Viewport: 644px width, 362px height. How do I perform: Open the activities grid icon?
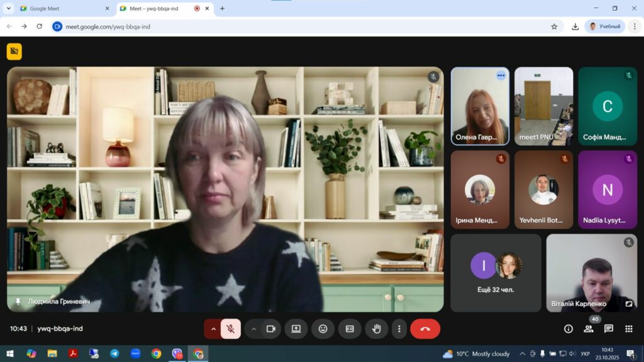628,329
